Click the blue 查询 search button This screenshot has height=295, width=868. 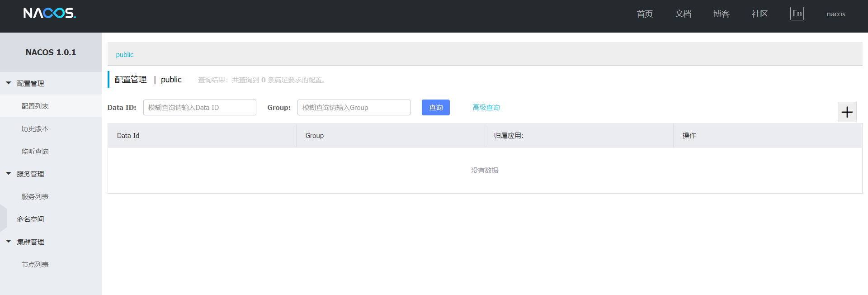(x=435, y=107)
